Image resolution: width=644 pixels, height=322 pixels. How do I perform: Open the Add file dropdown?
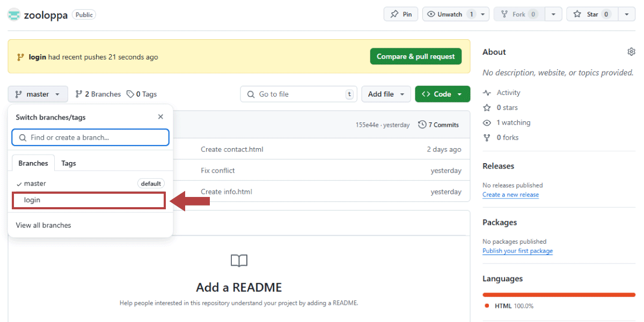tap(386, 94)
